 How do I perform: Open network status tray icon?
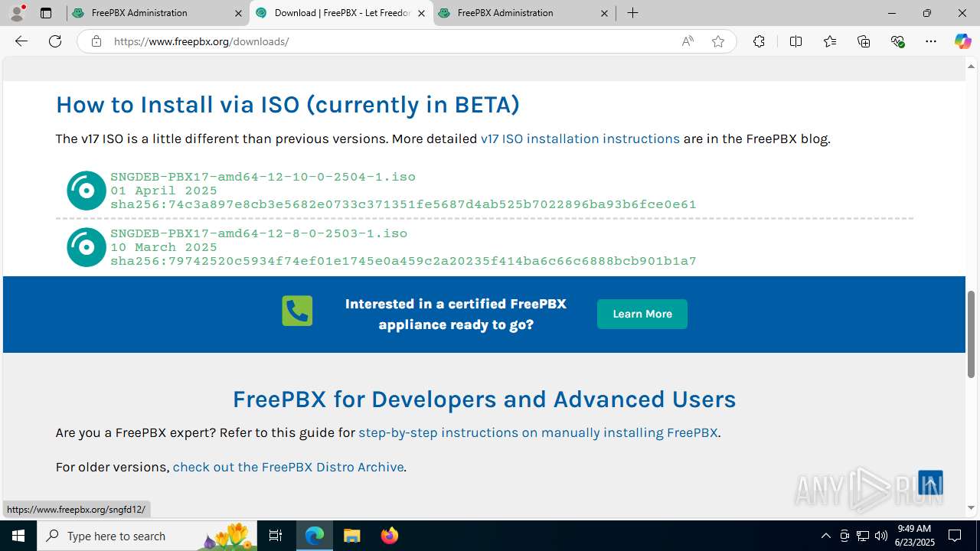pos(863,536)
